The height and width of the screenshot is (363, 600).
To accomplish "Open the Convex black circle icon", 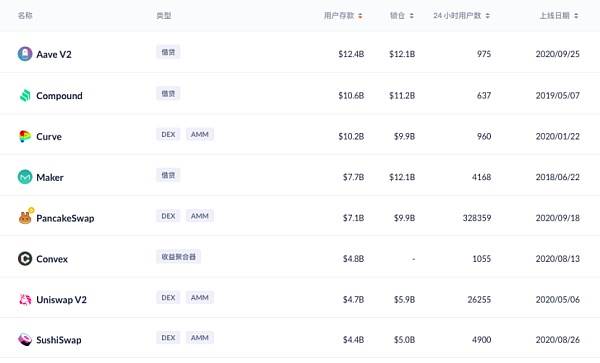I will tap(25, 259).
